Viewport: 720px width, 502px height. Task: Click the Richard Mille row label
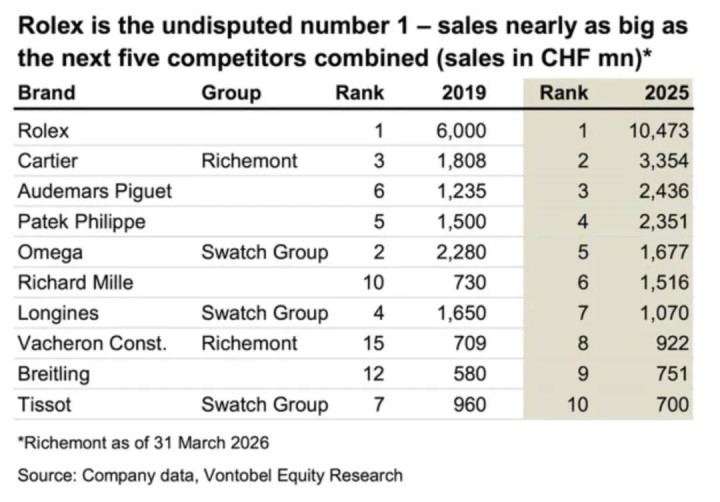(x=76, y=282)
